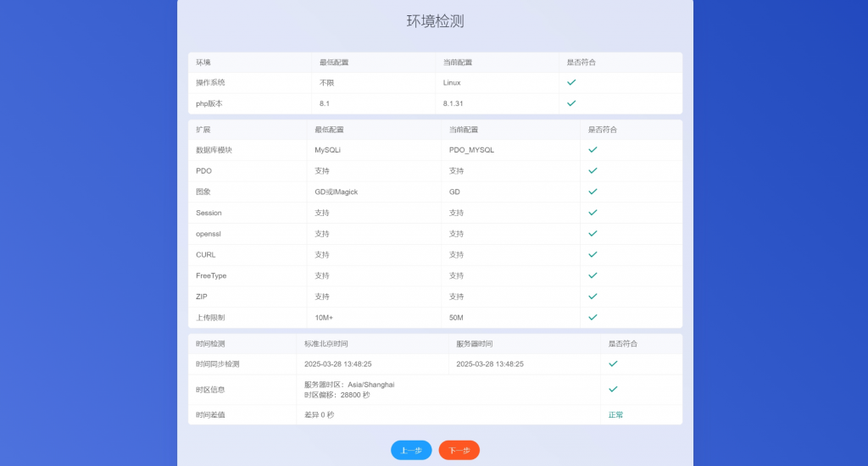Click the 上传限制 row label

(210, 318)
